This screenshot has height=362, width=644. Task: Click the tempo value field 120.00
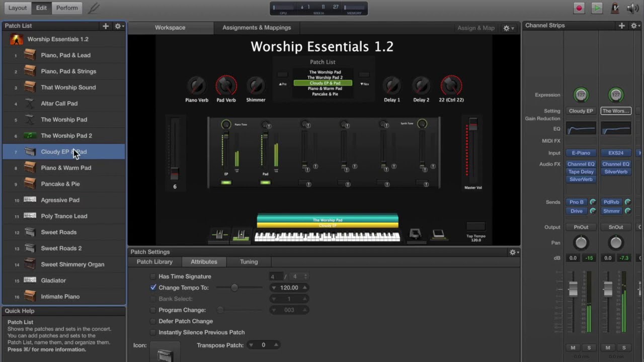289,288
